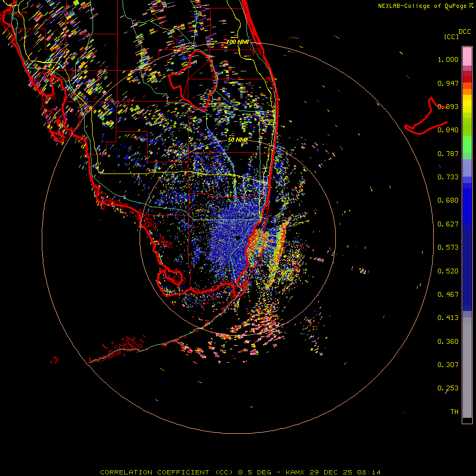The image size is (476, 476).
Task: Click the red island outline east of Florida
Action: tap(426, 116)
